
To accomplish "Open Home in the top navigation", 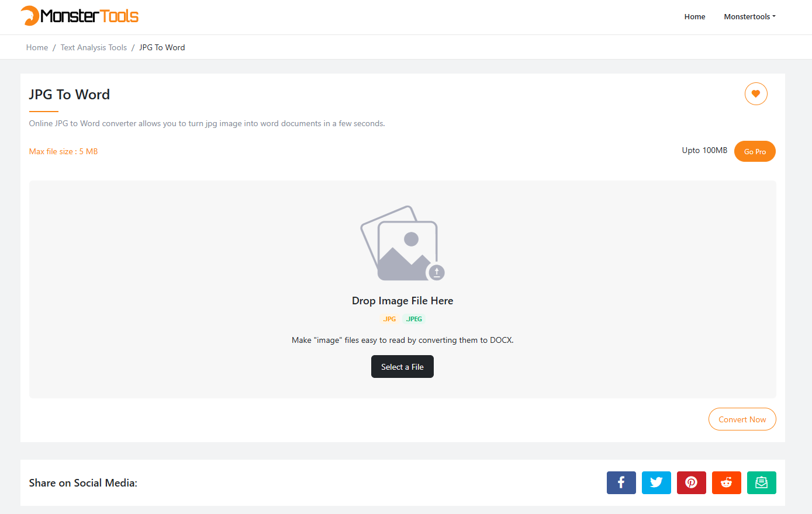I will tap(694, 16).
